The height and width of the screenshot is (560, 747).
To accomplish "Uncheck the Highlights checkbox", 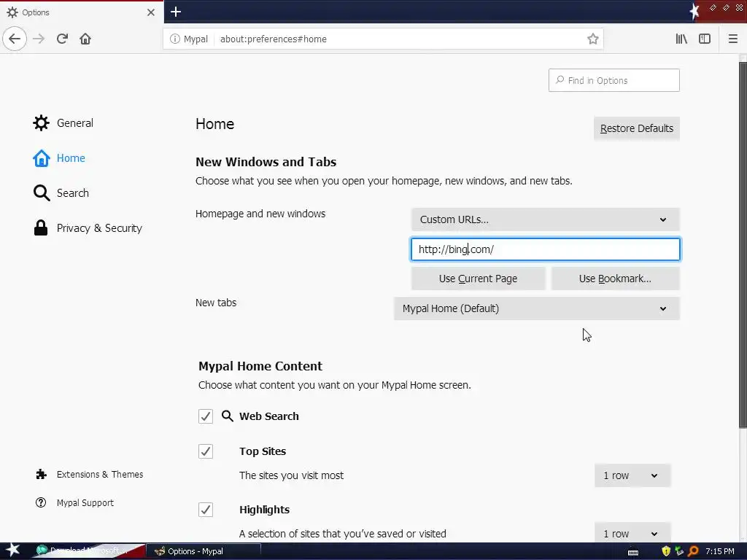I will coord(205,510).
